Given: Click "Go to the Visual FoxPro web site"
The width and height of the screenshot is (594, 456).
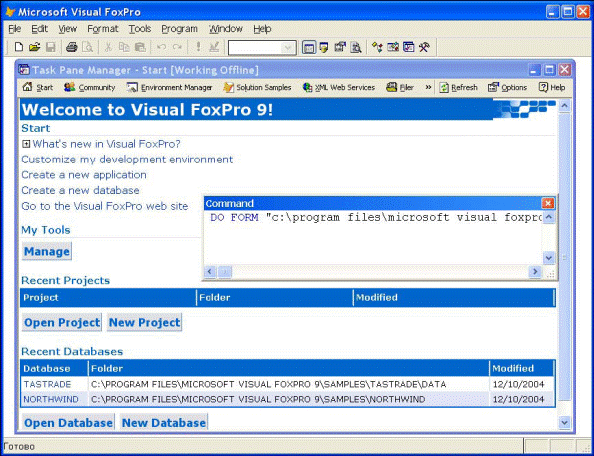Looking at the screenshot, I should tap(105, 206).
